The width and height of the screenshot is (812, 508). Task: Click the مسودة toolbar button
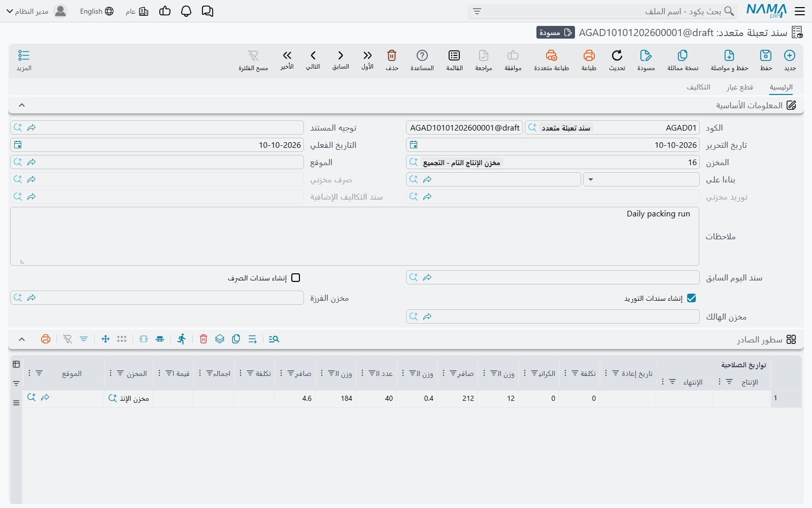646,60
